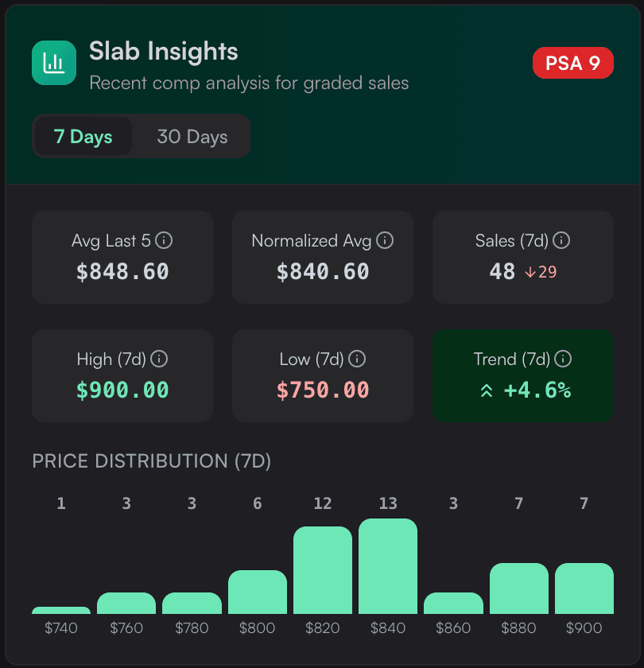Select the $740 smallest bar
The height and width of the screenshot is (668, 644).
click(x=61, y=610)
